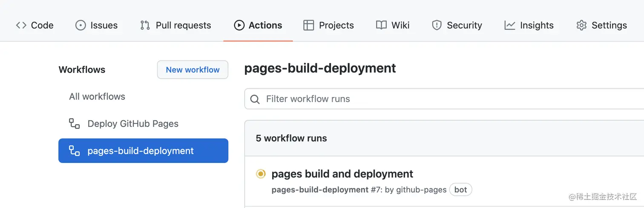The width and height of the screenshot is (644, 208).
Task: Open the Wiki tab
Action: click(393, 25)
